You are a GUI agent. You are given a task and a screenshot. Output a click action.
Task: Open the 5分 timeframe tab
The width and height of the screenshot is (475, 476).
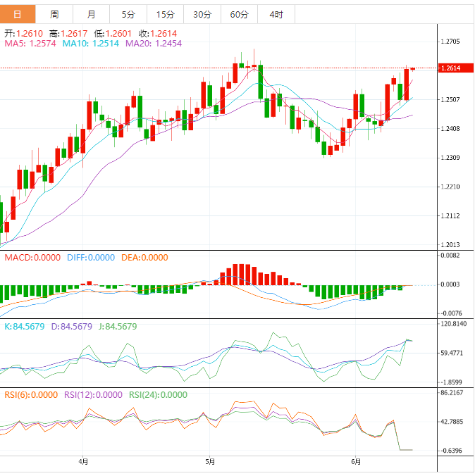(128, 14)
